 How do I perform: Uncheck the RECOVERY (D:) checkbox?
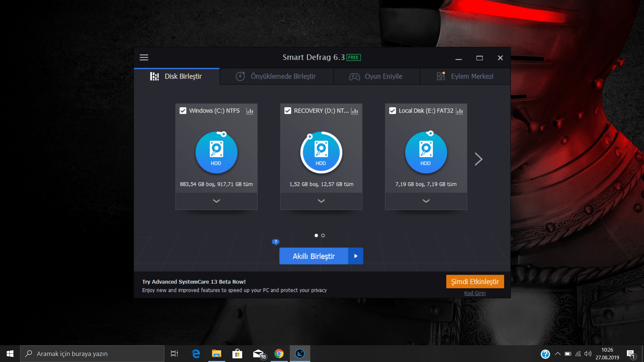point(287,110)
